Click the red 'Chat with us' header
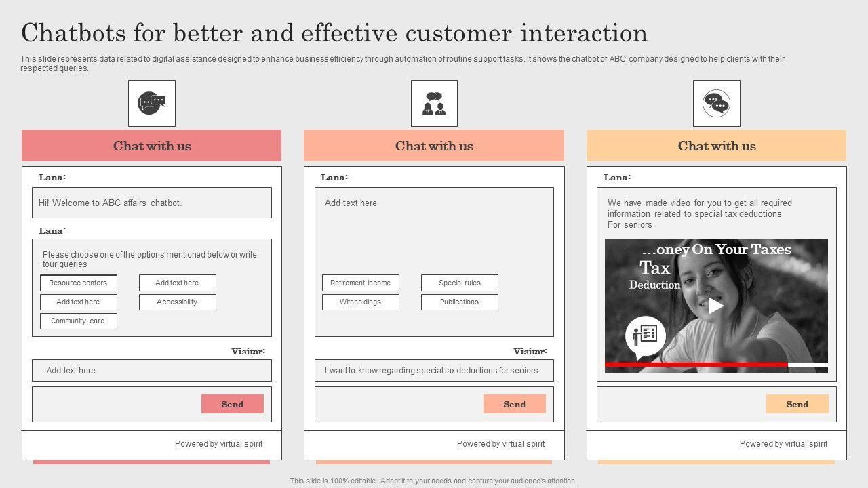 pyautogui.click(x=152, y=146)
